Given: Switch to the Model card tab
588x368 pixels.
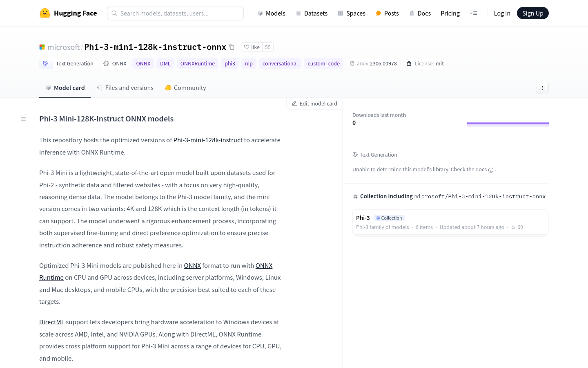Looking at the screenshot, I should [65, 88].
